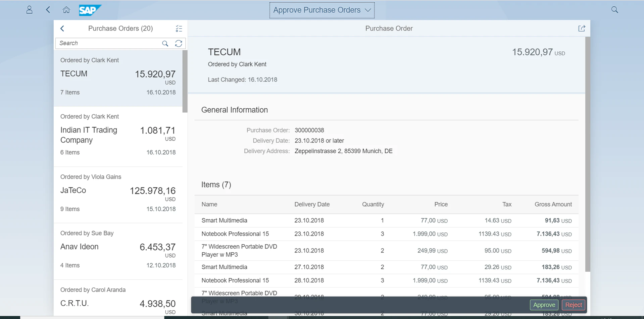
Task: Click the search magnifier in list search field
Action: 165,43
